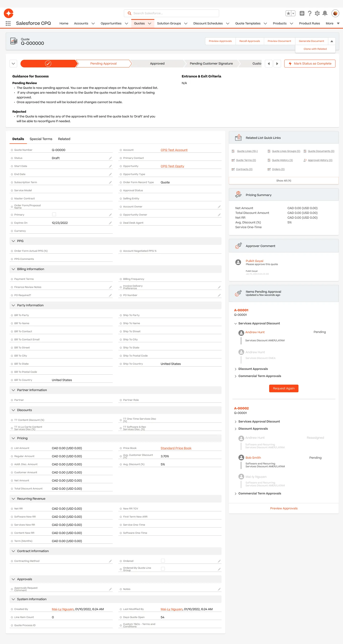Expand Commercial Term Approvals under A-00002
The width and height of the screenshot is (343, 644).
click(x=236, y=493)
